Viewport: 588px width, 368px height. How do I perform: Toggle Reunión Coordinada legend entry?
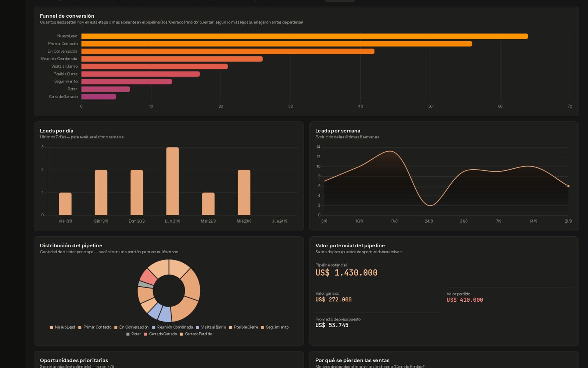tap(172, 327)
